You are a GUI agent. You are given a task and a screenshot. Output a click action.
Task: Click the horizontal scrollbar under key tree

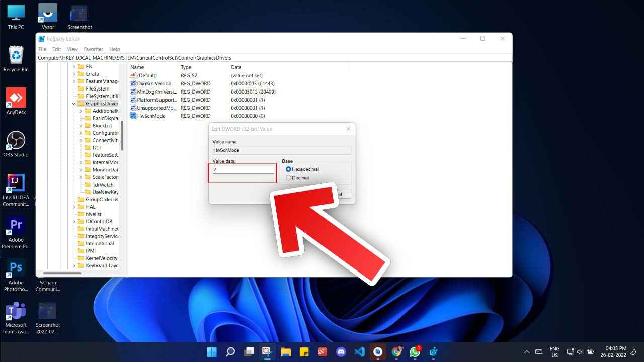click(62, 273)
